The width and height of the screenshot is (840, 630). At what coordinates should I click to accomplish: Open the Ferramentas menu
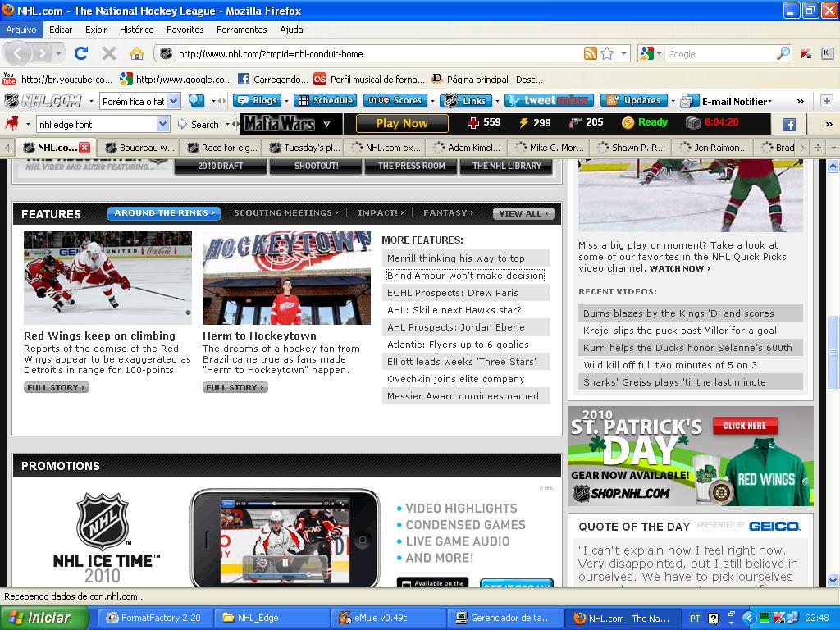click(x=242, y=30)
